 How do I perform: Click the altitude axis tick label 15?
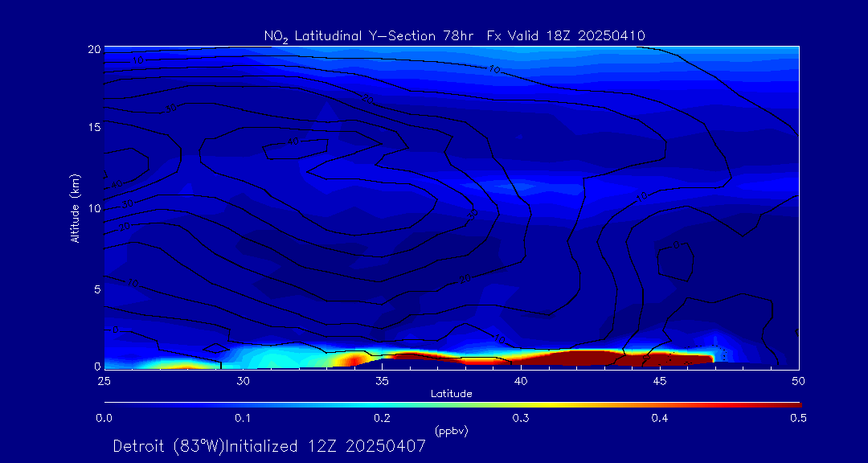pyautogui.click(x=94, y=127)
